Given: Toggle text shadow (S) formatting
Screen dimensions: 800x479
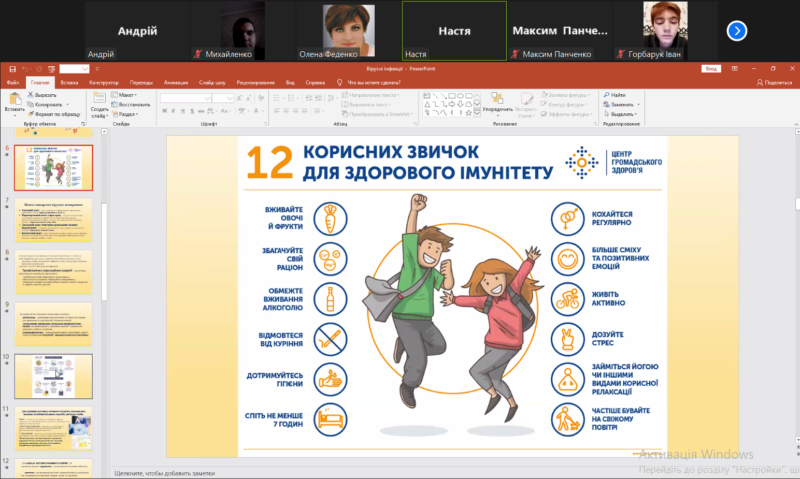Looking at the screenshot, I should pos(192,111).
